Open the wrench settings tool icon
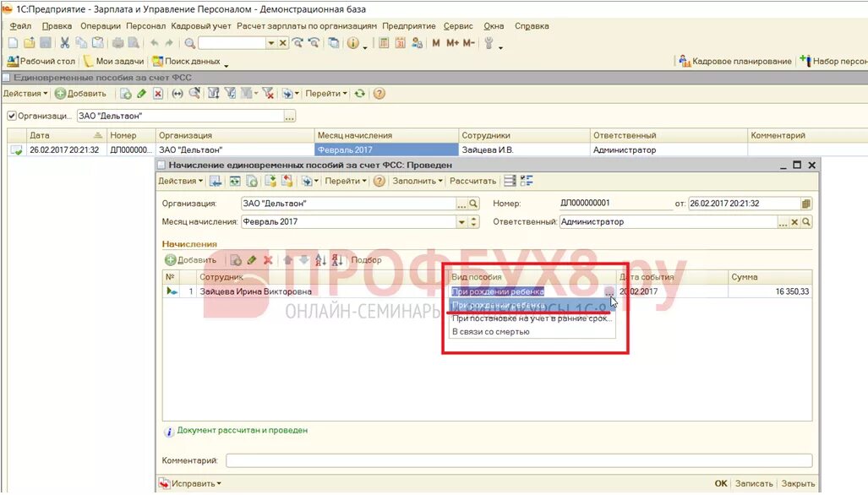Image resolution: width=868 pixels, height=495 pixels. tap(489, 43)
